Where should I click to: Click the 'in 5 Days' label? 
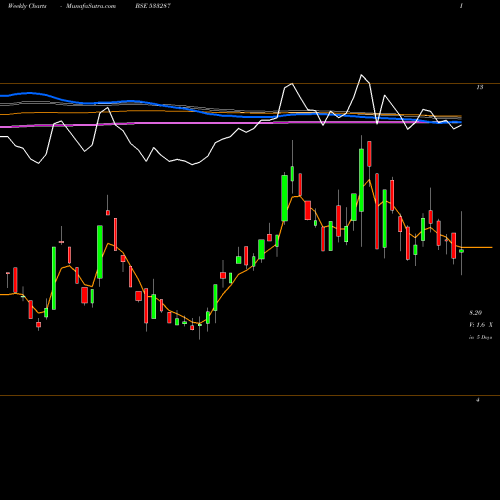tap(480, 337)
